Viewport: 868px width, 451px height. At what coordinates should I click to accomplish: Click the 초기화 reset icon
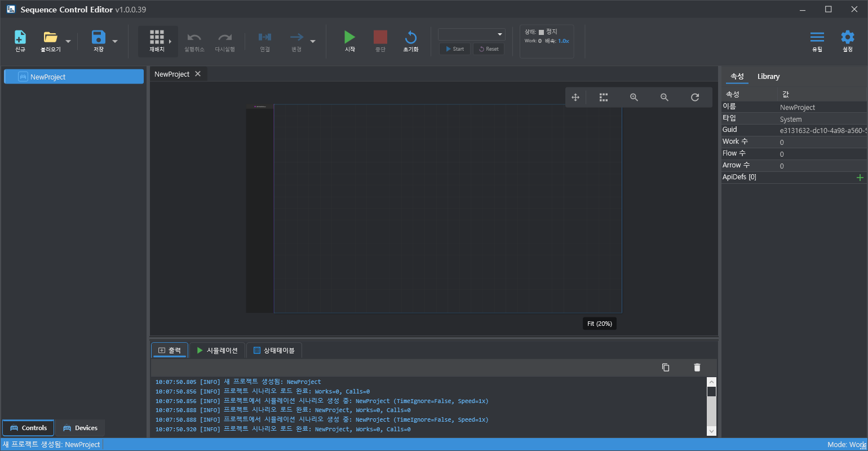(411, 38)
